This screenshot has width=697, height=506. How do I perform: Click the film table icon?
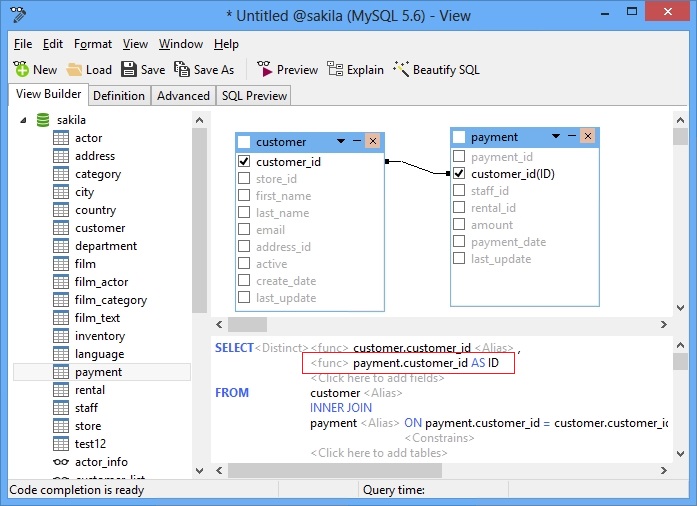pyautogui.click(x=61, y=264)
